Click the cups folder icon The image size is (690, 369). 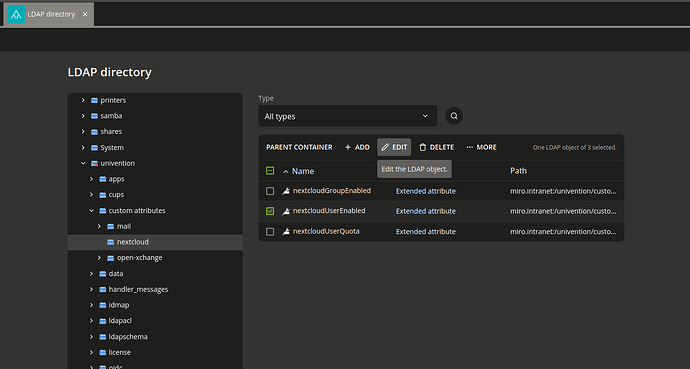(103, 194)
